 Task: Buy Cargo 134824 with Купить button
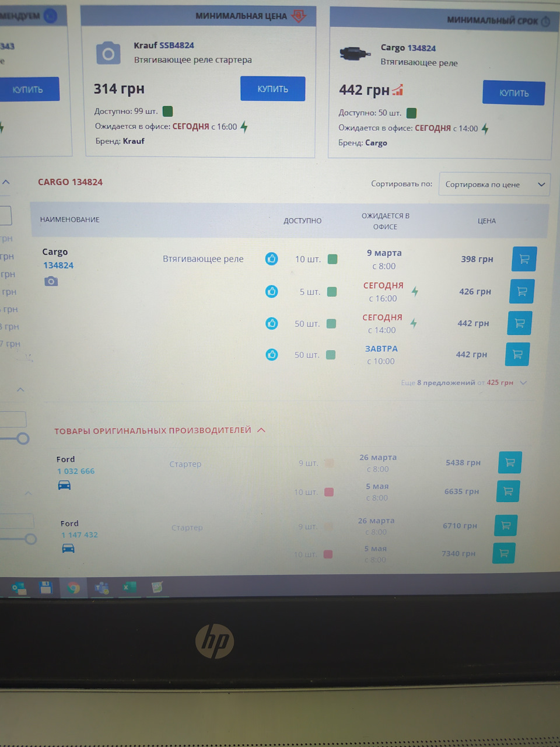tap(513, 93)
